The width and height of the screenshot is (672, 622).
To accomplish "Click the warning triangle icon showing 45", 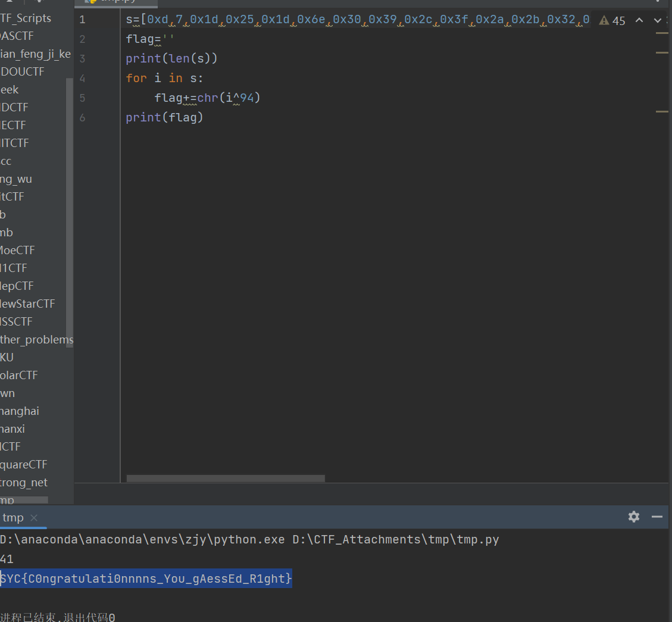I will click(x=605, y=21).
